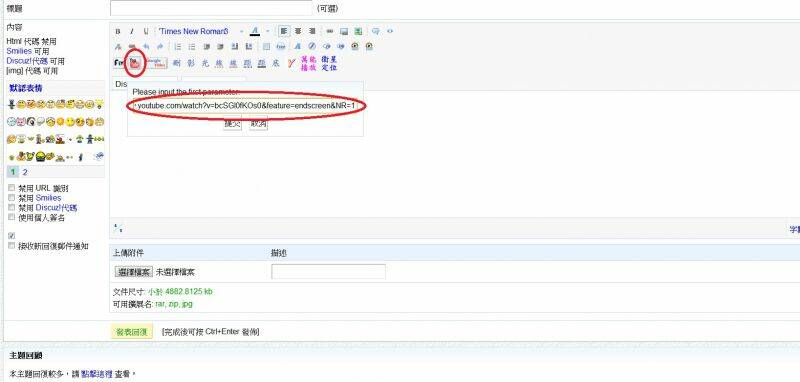This screenshot has height=382, width=800.
Task: Toggle bold formatting in the editor
Action: [118, 32]
